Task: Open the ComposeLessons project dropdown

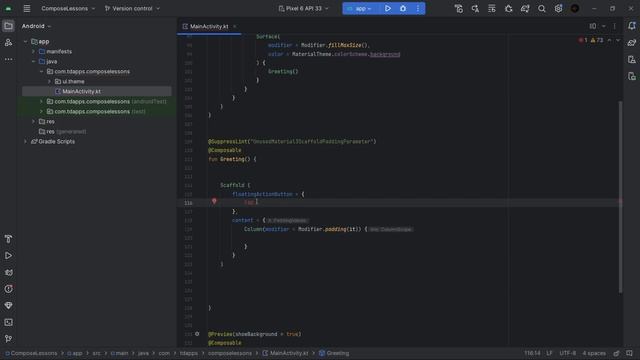Action: tap(68, 8)
